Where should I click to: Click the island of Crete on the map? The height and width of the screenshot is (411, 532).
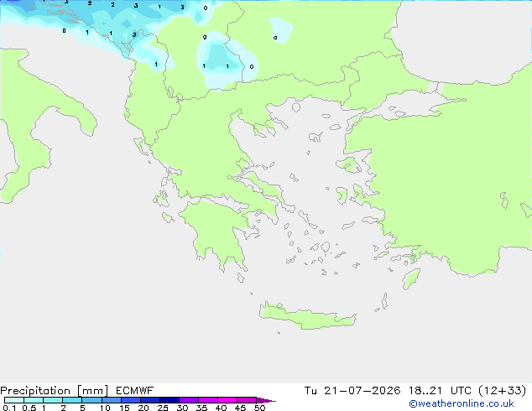click(x=305, y=317)
